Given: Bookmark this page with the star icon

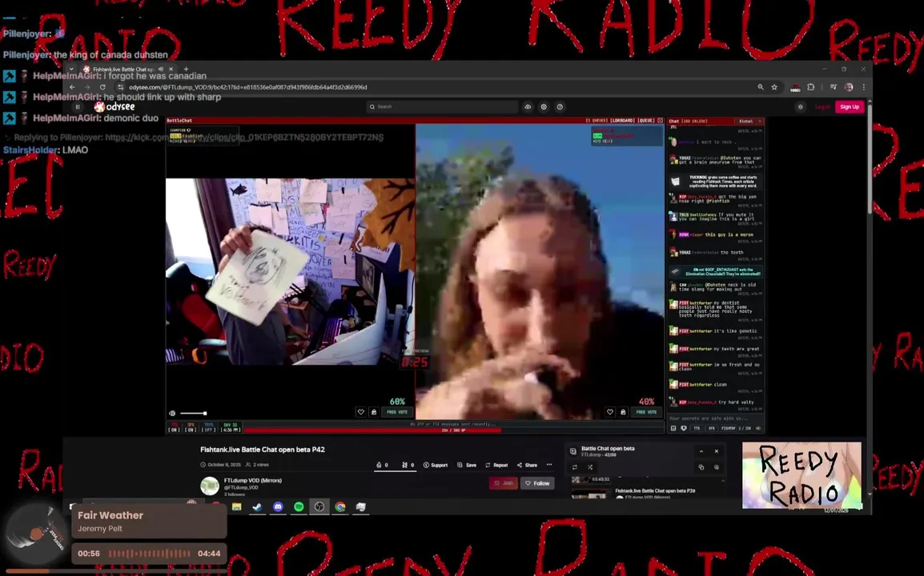Looking at the screenshot, I should pos(774,87).
